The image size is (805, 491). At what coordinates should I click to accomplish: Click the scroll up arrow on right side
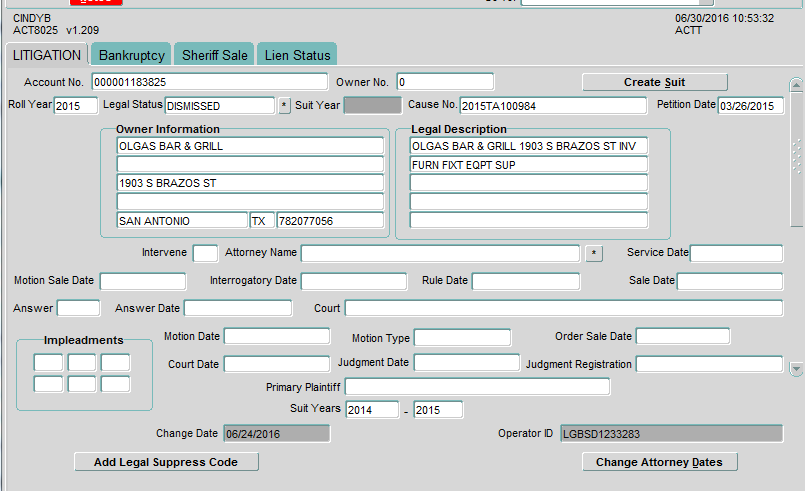click(x=796, y=84)
